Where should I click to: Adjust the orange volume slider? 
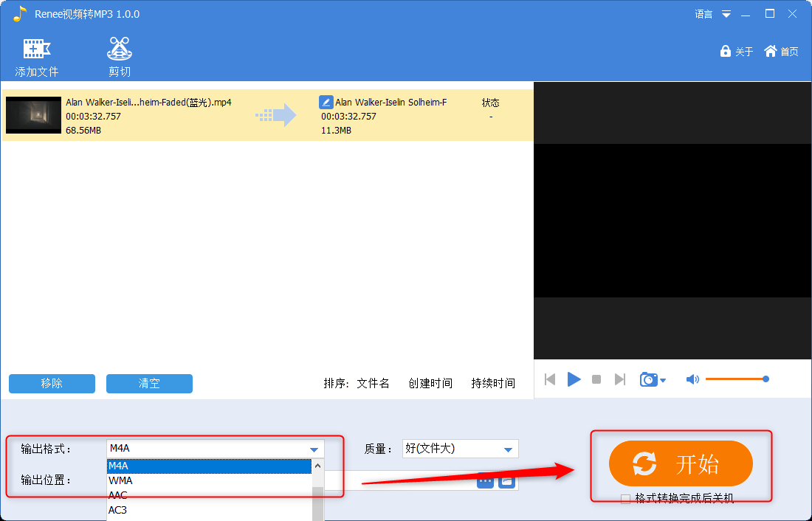coord(737,379)
